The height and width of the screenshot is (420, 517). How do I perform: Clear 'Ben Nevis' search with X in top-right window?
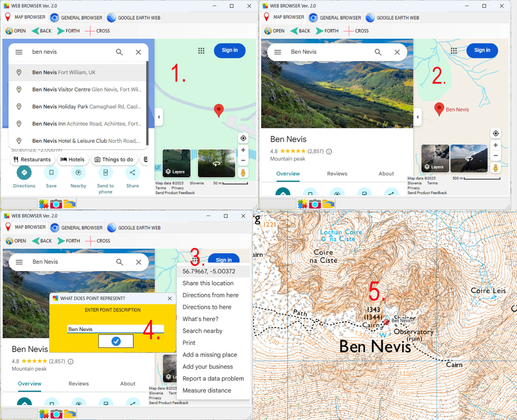[397, 52]
